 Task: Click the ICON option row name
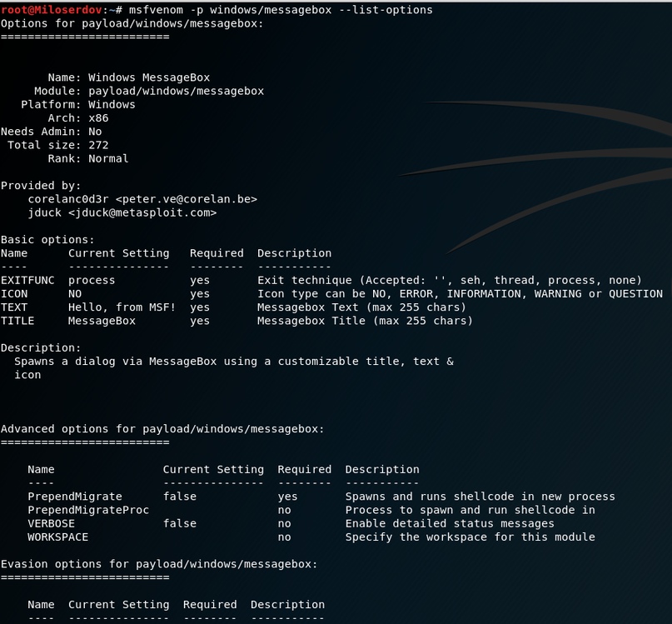[14, 293]
